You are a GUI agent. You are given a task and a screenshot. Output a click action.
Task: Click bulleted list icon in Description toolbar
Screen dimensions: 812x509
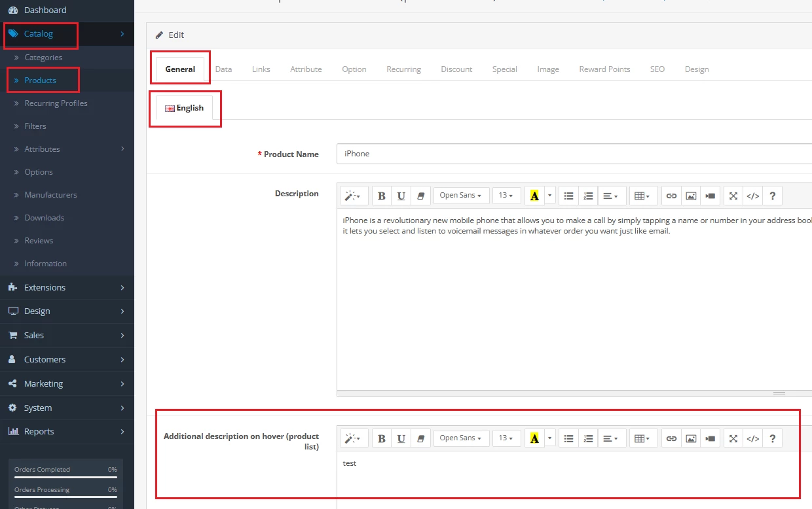569,196
